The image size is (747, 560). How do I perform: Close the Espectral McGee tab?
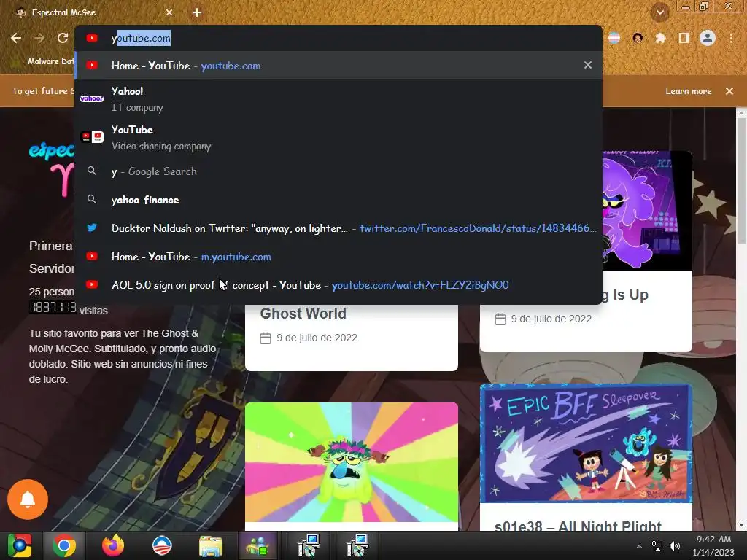(169, 12)
